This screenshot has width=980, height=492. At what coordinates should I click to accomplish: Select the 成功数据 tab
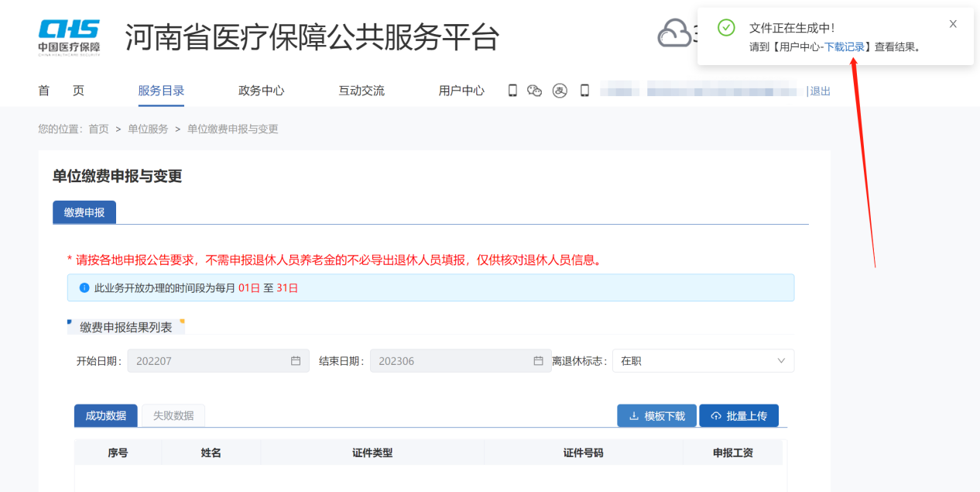pyautogui.click(x=106, y=415)
